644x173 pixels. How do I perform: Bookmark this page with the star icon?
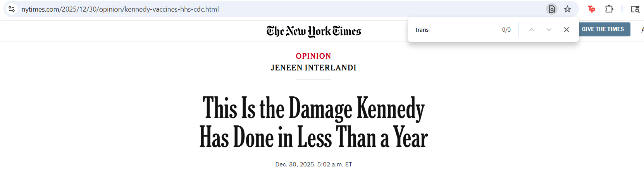(567, 9)
